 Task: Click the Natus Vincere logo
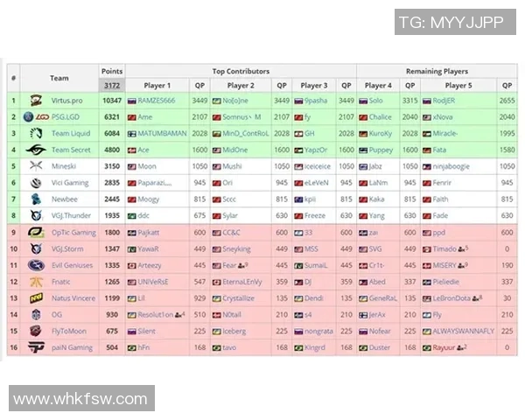[x=35, y=298]
